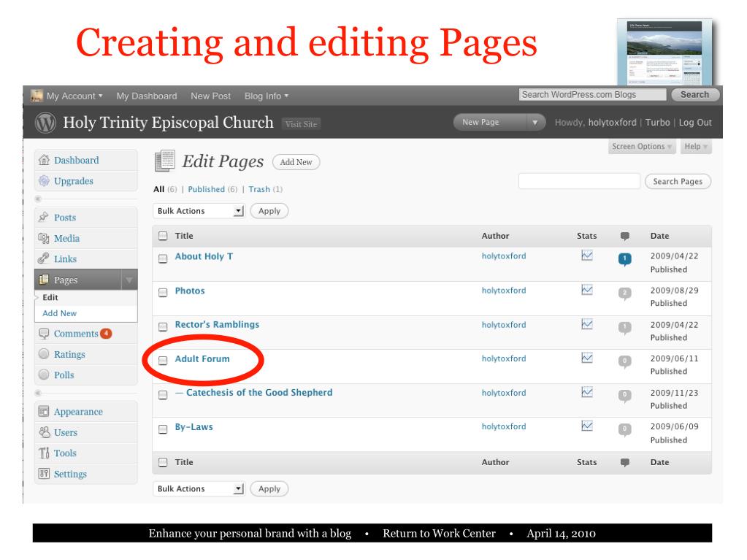Screen dimensions: 747x560
Task: Click the Dashboard house icon in sidebar
Action: point(44,160)
